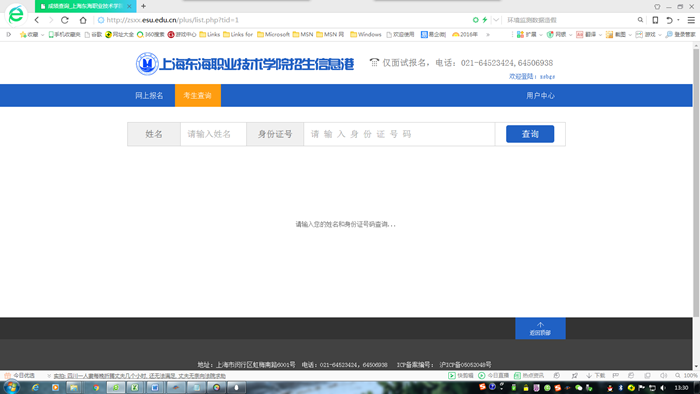
Task: Open the browser main menu
Action: click(x=691, y=20)
